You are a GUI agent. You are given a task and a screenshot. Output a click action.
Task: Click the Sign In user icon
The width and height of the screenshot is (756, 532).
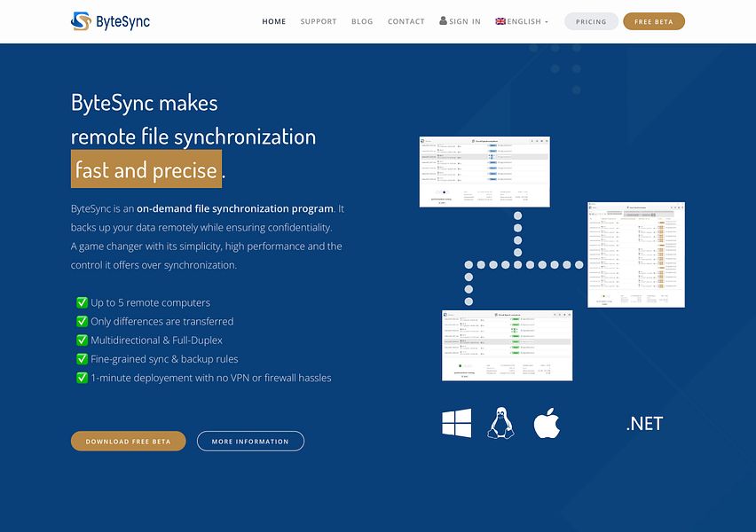(x=442, y=20)
